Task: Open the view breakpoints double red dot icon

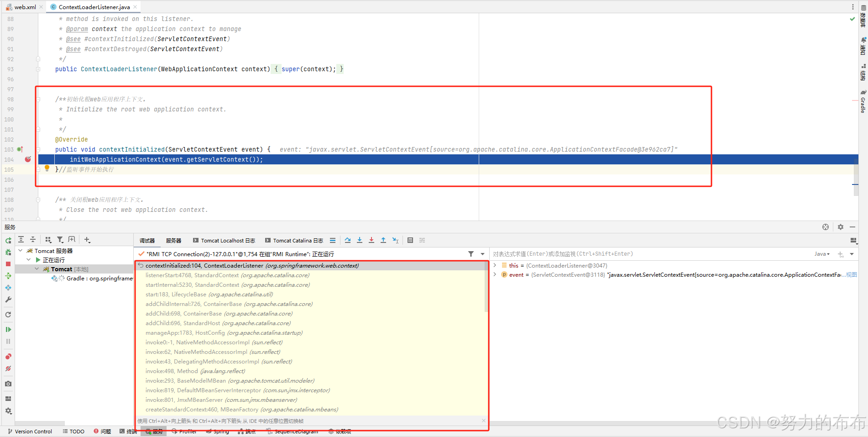Action: pyautogui.click(x=8, y=357)
